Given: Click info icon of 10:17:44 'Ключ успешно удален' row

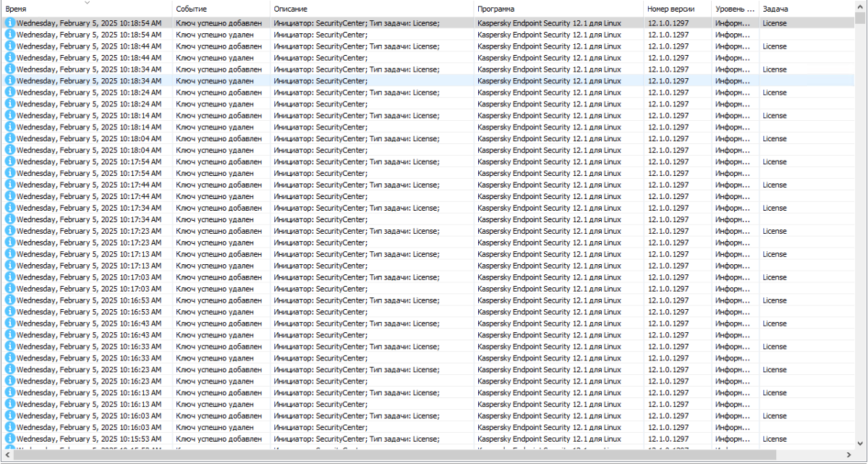Looking at the screenshot, I should tap(10, 197).
